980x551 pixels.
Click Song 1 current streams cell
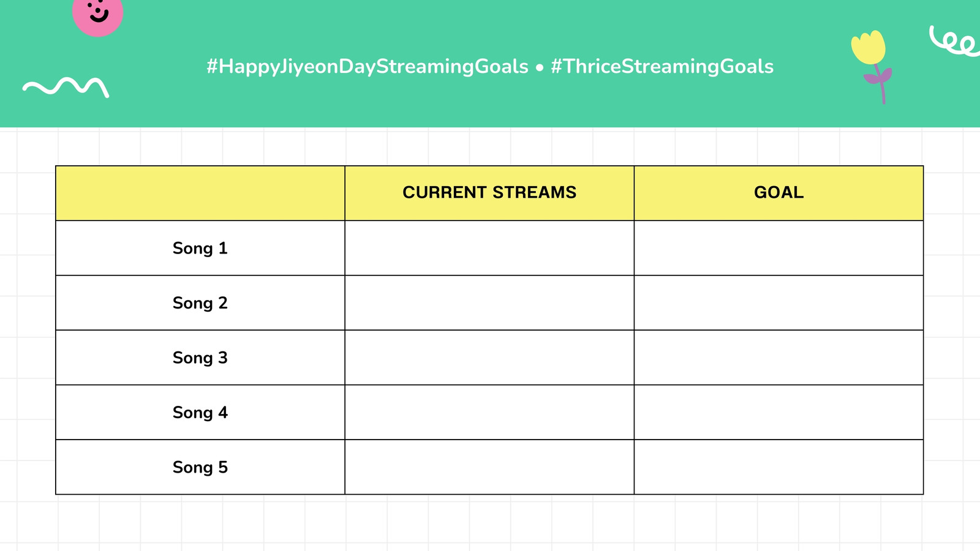(x=489, y=248)
